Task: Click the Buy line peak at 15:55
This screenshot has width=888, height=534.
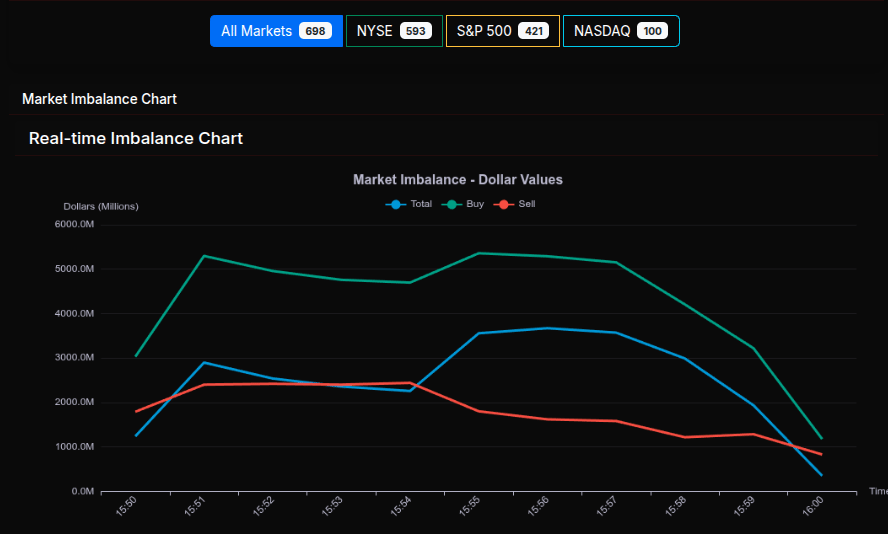Action: 478,253
